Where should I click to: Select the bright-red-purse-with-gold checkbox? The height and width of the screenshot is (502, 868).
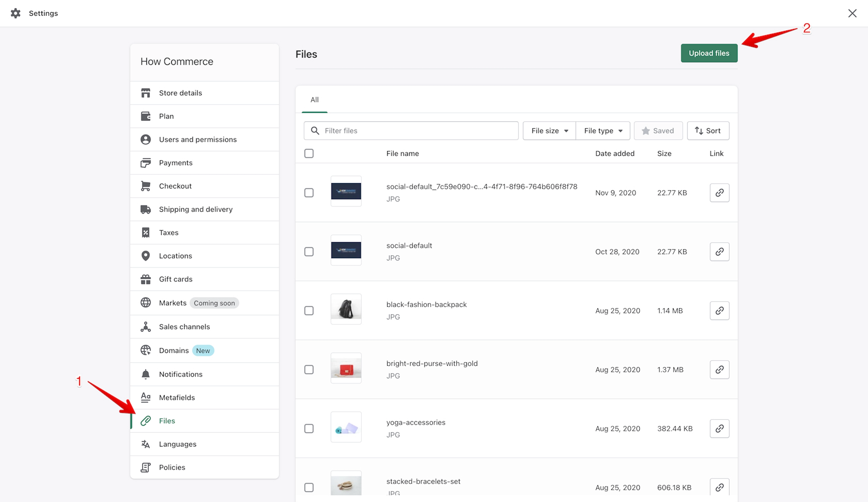click(x=309, y=370)
